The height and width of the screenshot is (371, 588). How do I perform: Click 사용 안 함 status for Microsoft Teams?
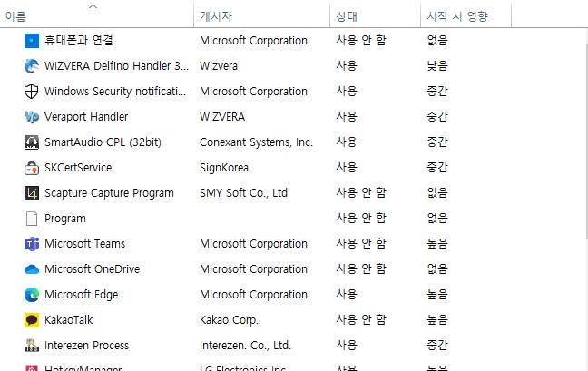click(x=361, y=244)
